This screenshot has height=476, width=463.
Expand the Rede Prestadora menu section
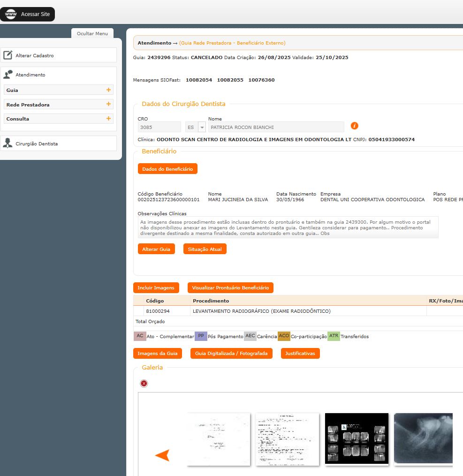(108, 105)
